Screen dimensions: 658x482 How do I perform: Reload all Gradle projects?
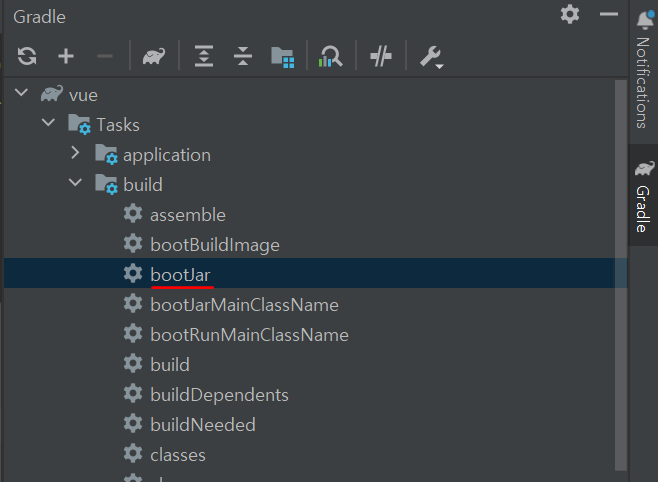(x=27, y=56)
